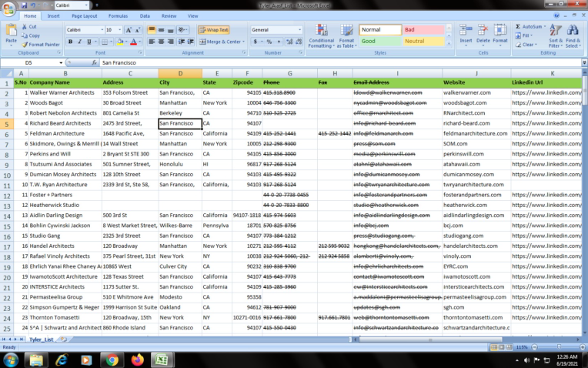588x368 pixels.
Task: Toggle Bold formatting
Action: (x=70, y=42)
